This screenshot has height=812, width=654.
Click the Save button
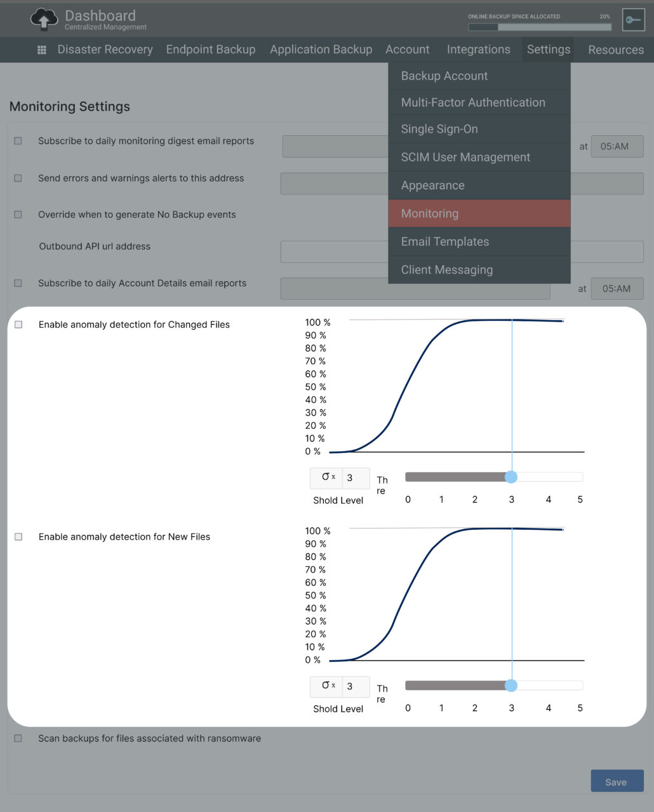[617, 781]
